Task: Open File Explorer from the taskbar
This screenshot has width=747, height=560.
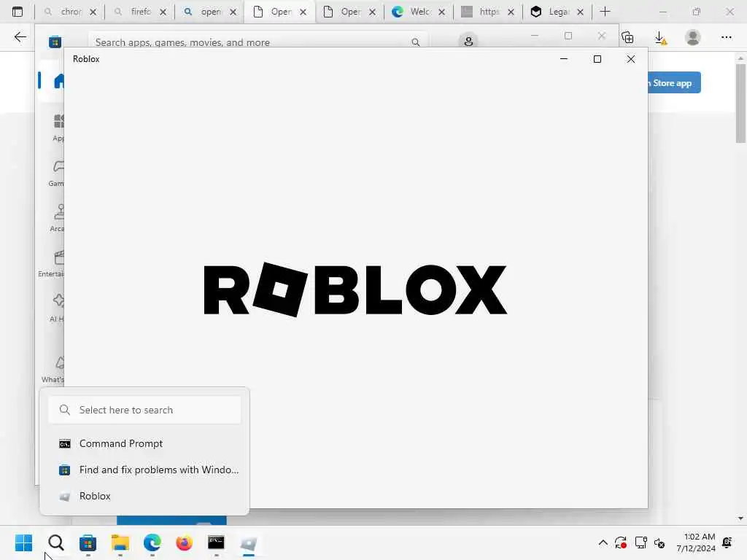Action: point(120,542)
